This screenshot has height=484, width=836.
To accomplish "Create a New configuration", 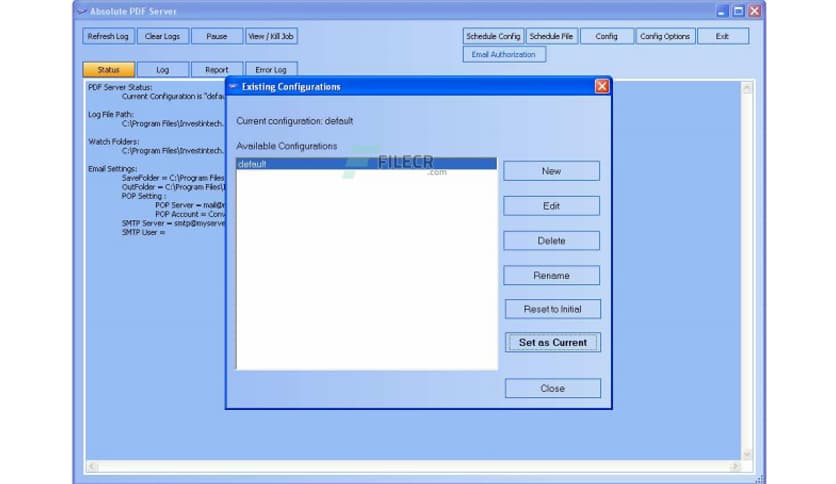I will click(551, 171).
